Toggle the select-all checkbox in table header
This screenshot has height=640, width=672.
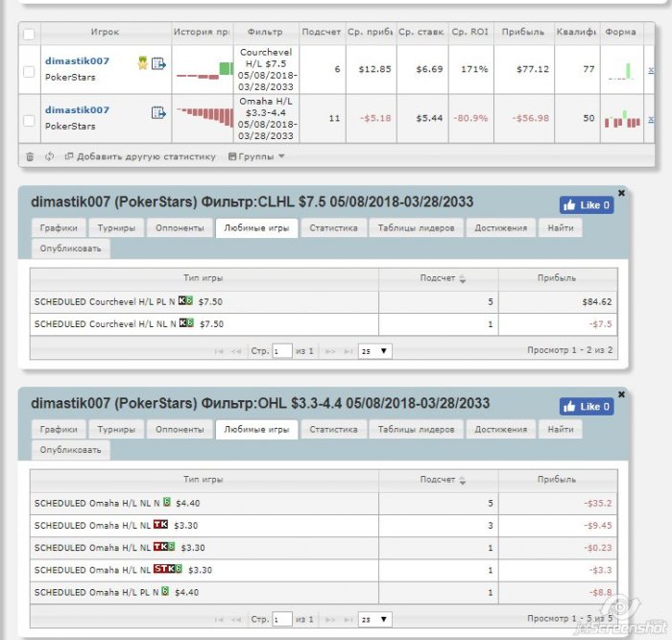[29, 34]
